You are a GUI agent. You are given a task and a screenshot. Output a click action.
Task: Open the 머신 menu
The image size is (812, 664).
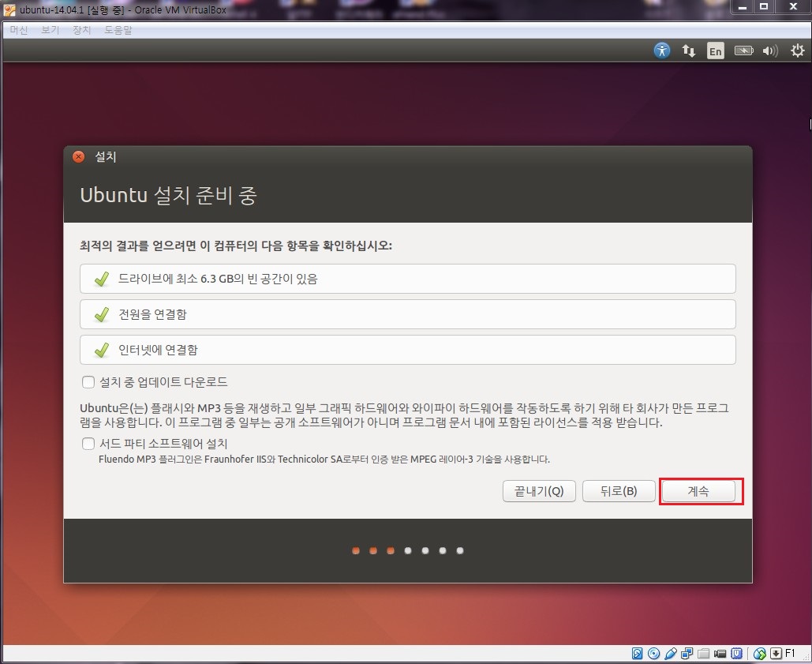coord(19,30)
